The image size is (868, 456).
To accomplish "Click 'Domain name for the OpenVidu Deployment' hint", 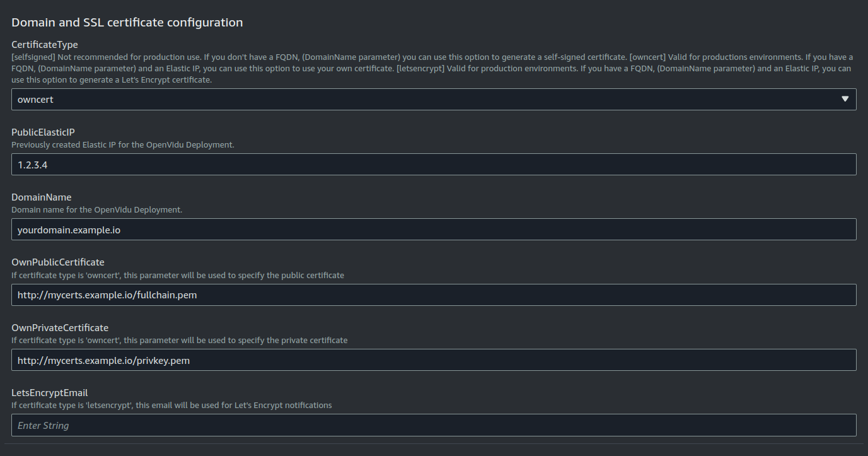I will (x=97, y=209).
